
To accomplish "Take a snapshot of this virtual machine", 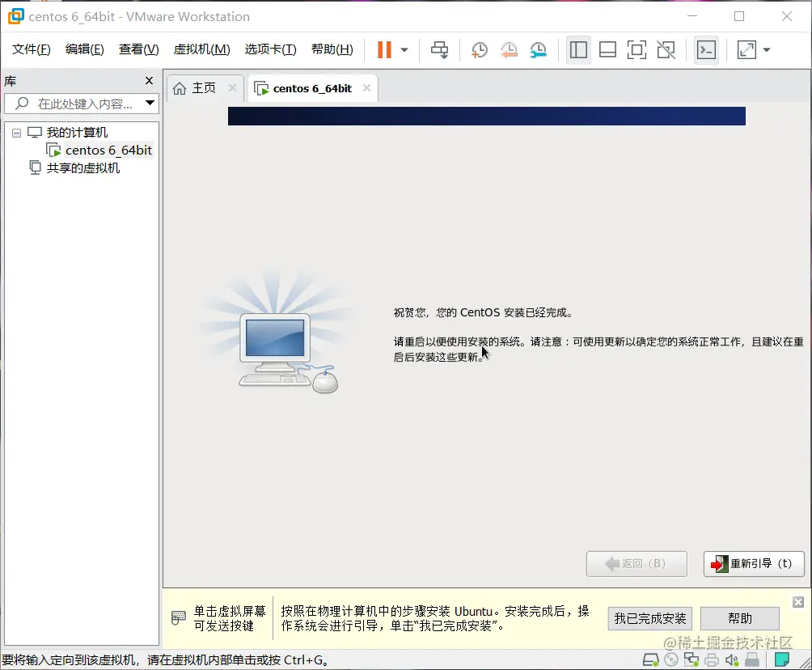I will (x=480, y=49).
